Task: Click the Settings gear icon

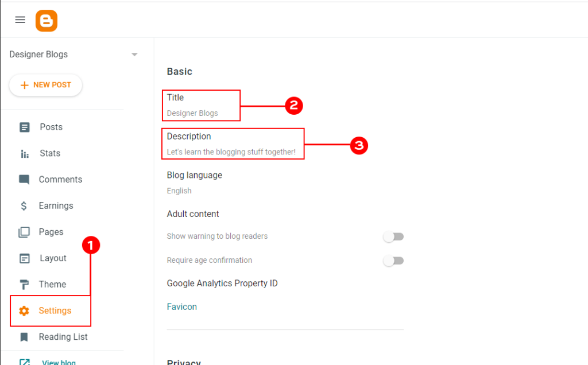Action: pos(24,310)
